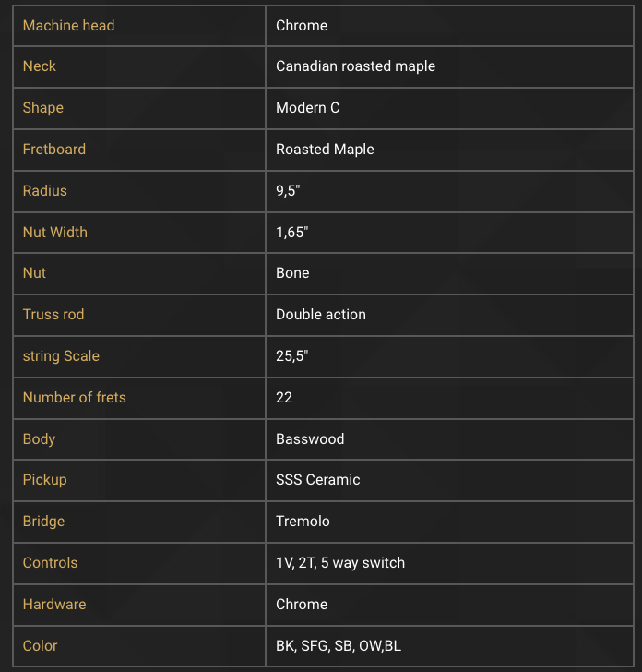Select the 1,65" nut width value
Viewport: 642px width, 672px height.
pyautogui.click(x=292, y=233)
